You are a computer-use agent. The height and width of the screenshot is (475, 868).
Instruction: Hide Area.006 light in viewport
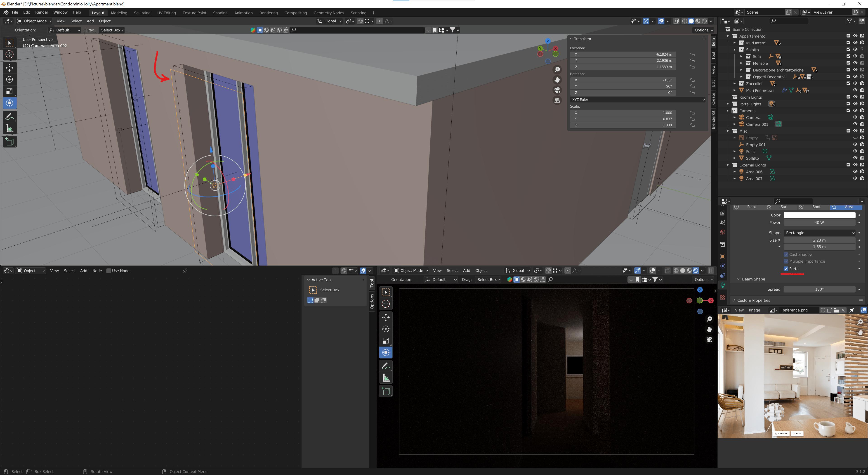coord(855,172)
